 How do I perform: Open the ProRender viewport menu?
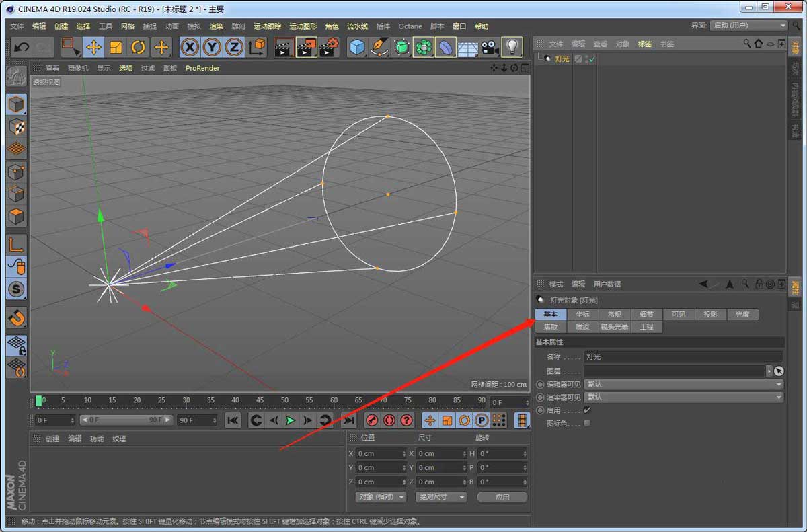click(x=202, y=68)
